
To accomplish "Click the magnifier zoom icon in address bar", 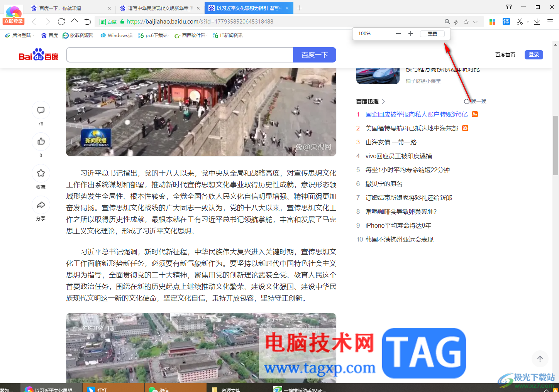I will coord(447,22).
